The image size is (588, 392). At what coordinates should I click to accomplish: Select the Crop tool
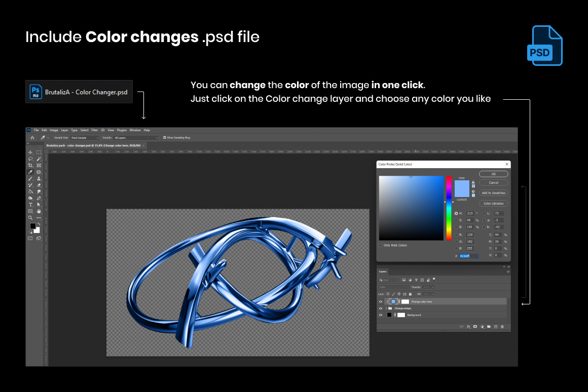pos(30,165)
